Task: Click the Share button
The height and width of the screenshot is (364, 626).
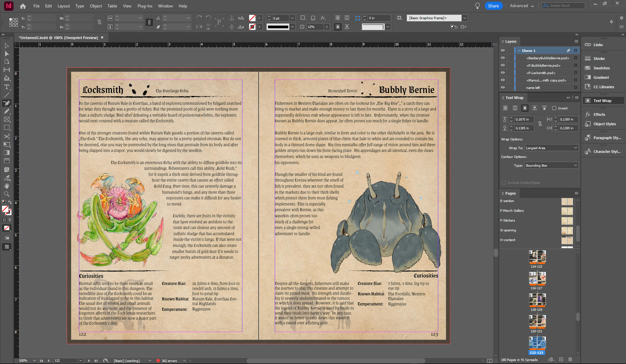Action: [x=494, y=6]
